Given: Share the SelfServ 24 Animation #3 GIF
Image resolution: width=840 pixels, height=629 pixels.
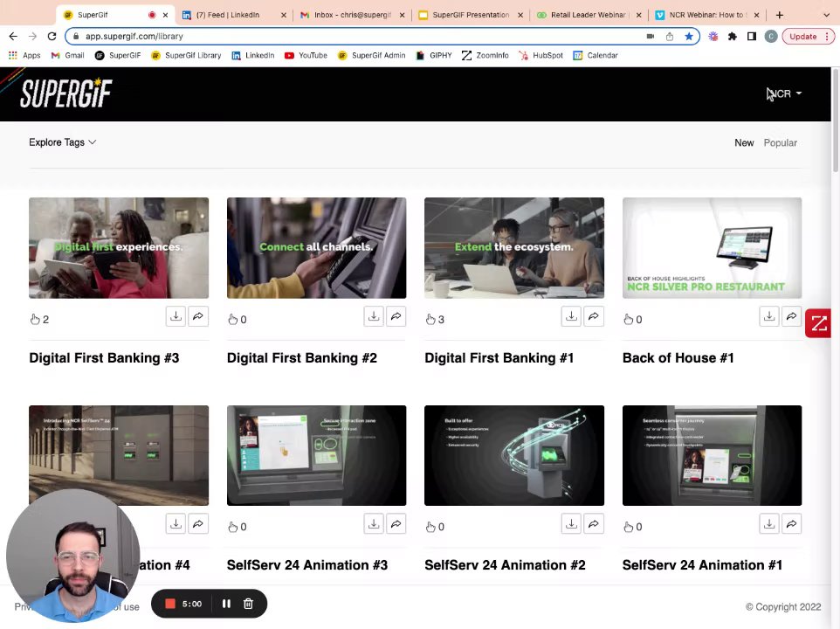Looking at the screenshot, I should click(x=396, y=524).
